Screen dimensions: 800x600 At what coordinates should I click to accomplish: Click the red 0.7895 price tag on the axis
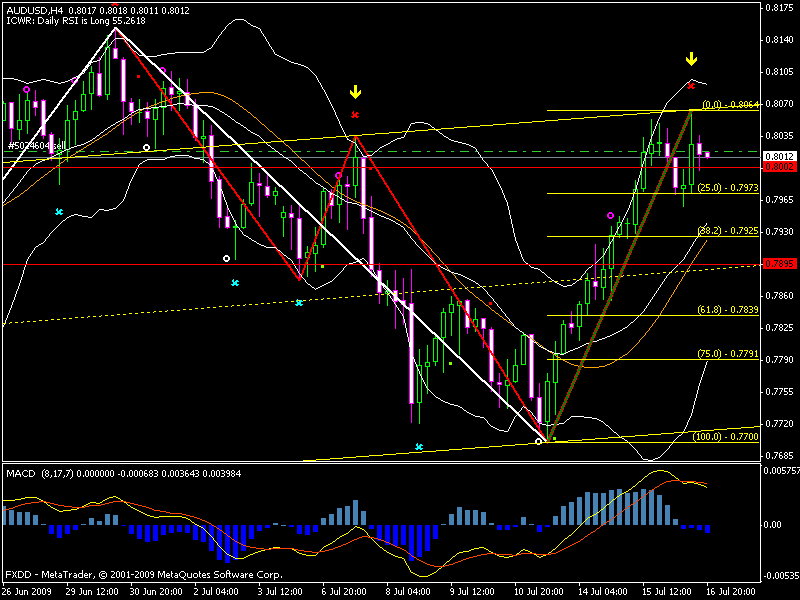tap(779, 264)
